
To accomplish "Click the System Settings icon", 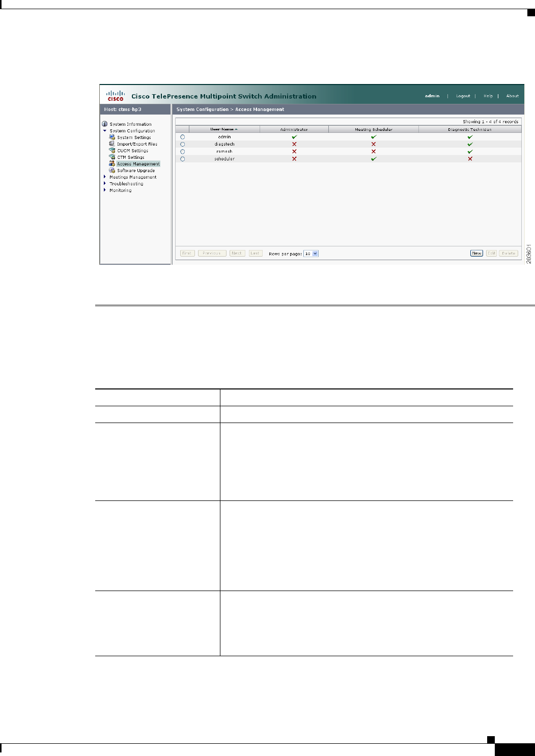I will 112,137.
